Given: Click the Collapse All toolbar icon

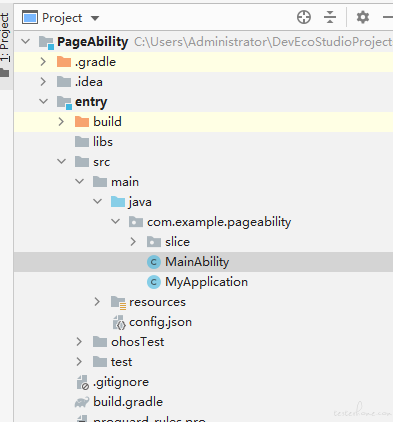Looking at the screenshot, I should (x=330, y=17).
